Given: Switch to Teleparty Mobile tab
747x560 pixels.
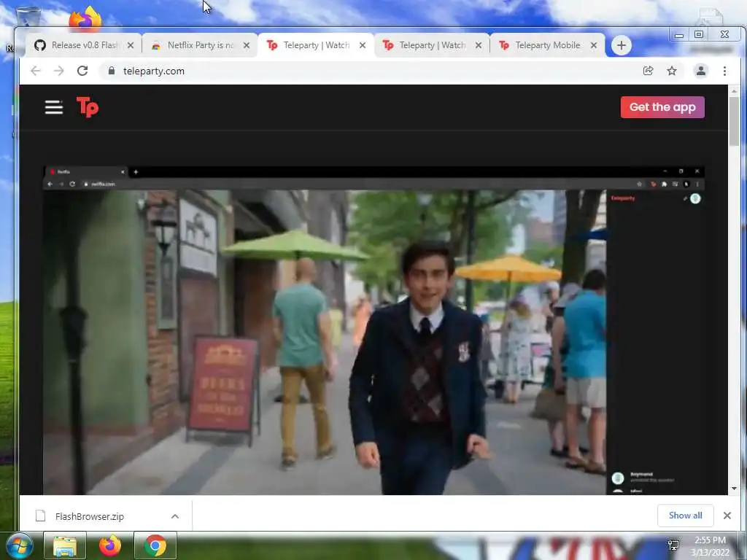Looking at the screenshot, I should point(548,45).
